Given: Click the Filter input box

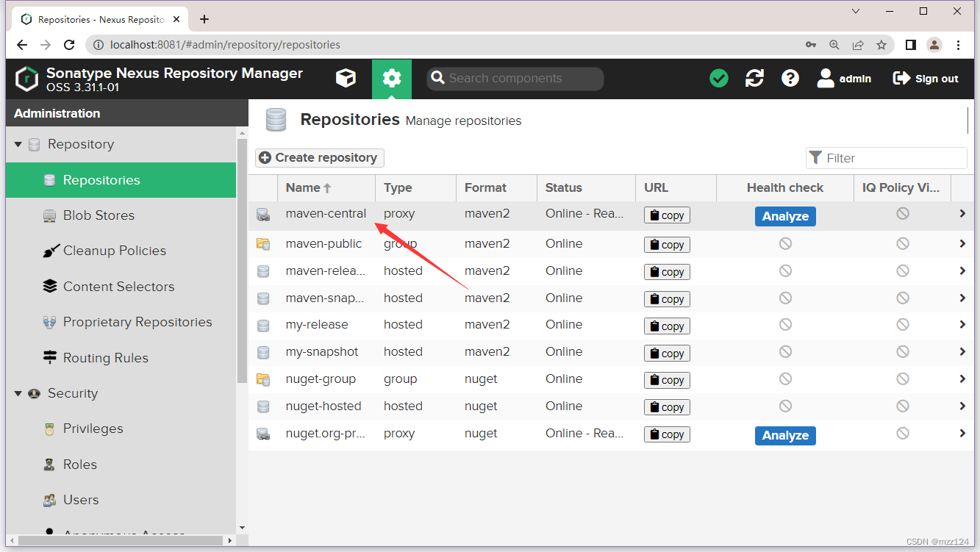Looking at the screenshot, I should pyautogui.click(x=887, y=158).
